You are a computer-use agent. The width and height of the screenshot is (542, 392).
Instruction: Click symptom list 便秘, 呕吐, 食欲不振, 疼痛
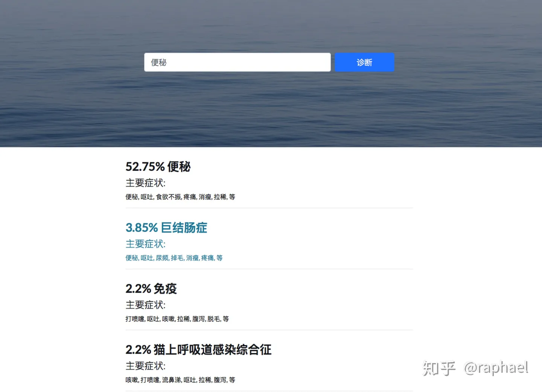point(180,197)
